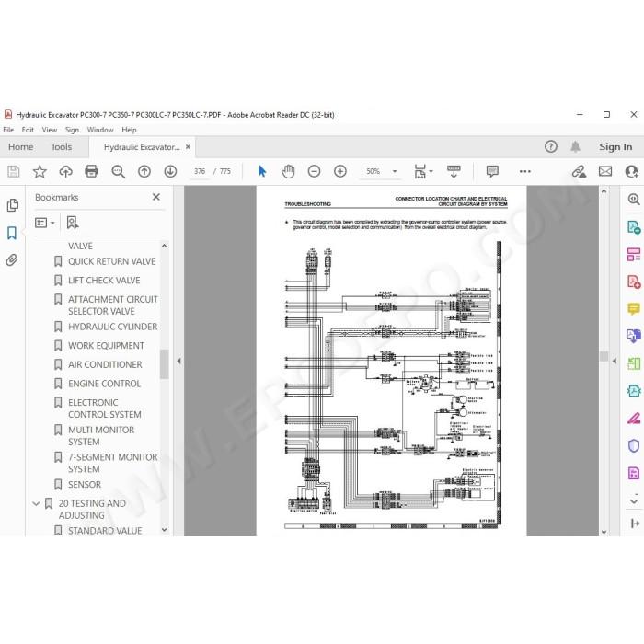
Task: Click the bookmarks list scrollbar thumb
Action: coord(165,364)
